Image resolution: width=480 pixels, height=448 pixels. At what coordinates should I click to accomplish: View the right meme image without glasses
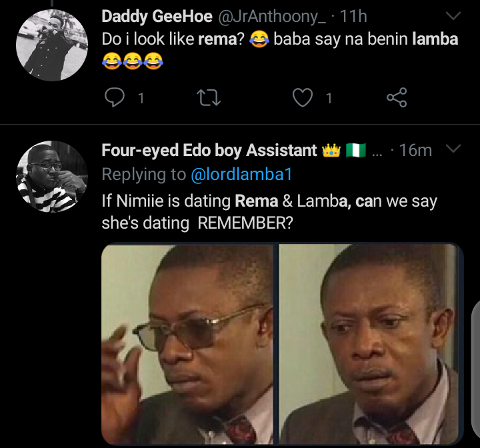click(370, 344)
